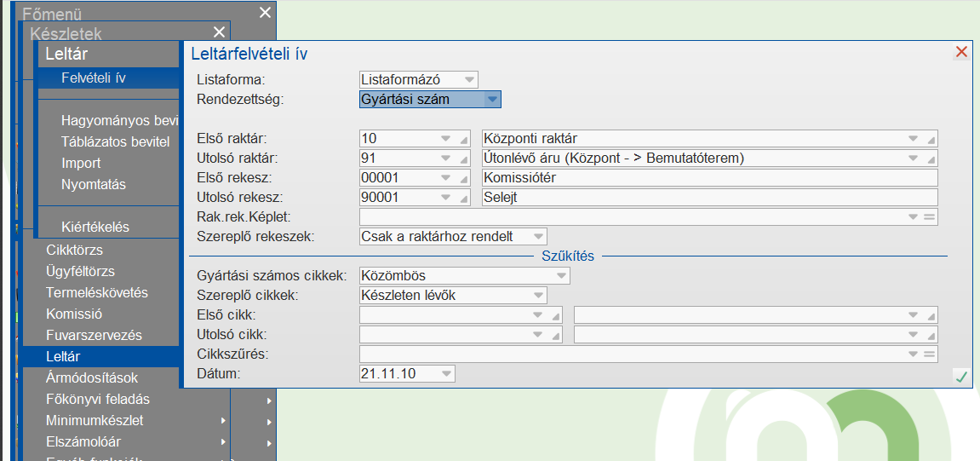
Task: Confirm the form with the green checkmark
Action: click(961, 377)
